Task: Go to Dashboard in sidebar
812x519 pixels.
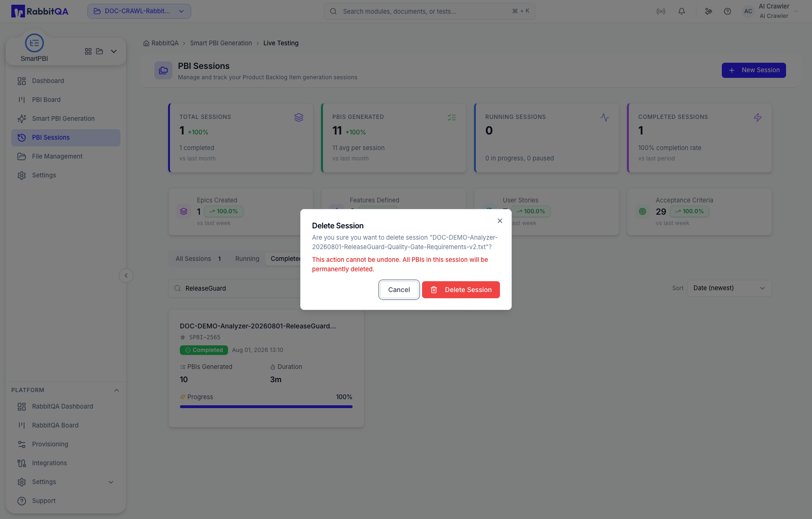Action: (x=66, y=81)
